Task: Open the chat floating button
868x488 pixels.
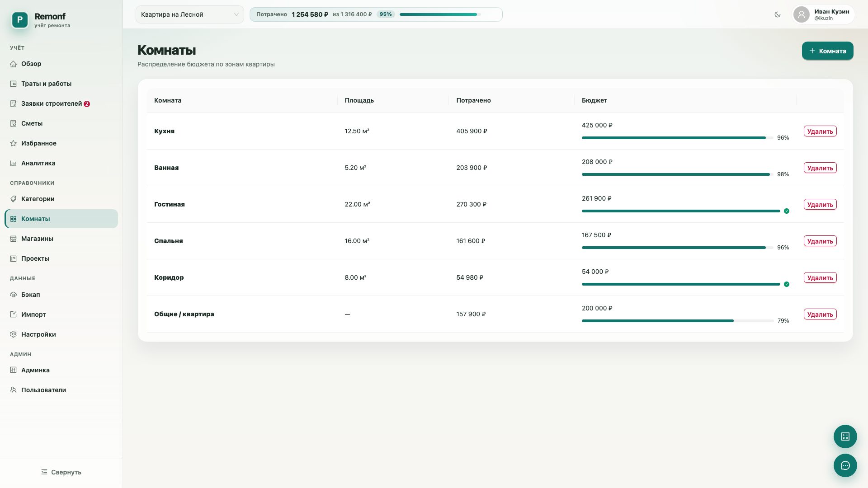Action: click(x=845, y=465)
